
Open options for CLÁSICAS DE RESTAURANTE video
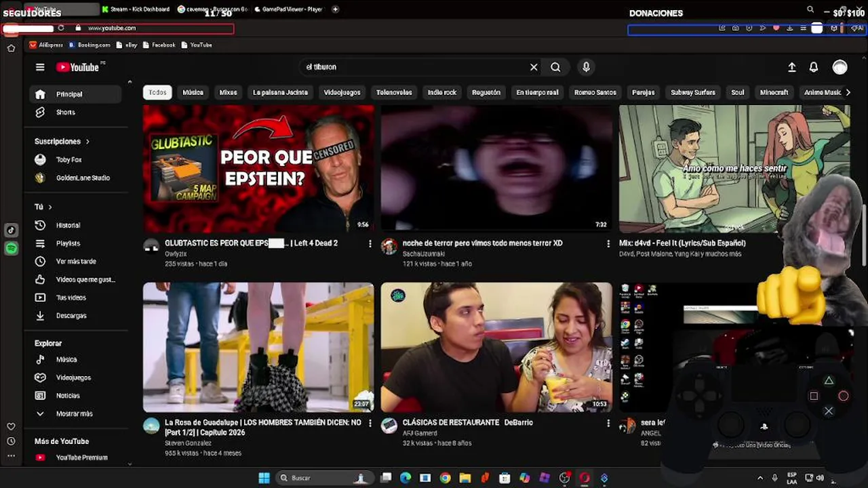608,423
